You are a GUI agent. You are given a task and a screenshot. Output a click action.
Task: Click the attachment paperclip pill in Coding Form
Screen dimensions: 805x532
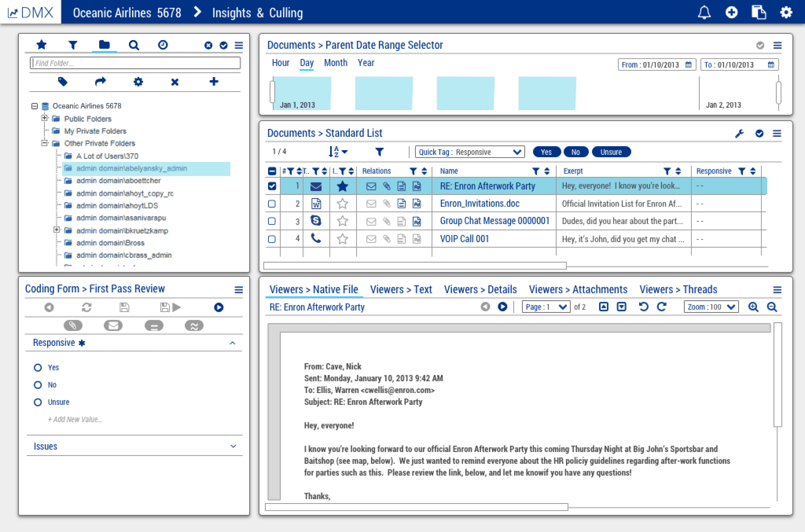pyautogui.click(x=73, y=326)
